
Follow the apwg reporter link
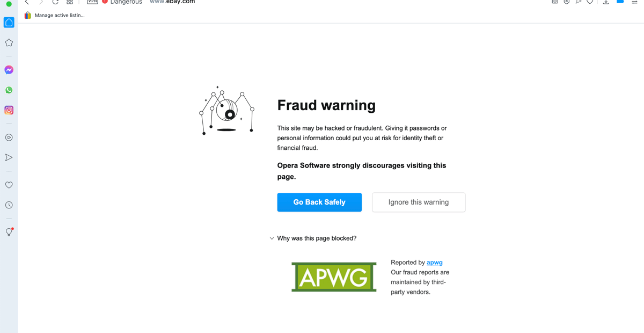[434, 262]
